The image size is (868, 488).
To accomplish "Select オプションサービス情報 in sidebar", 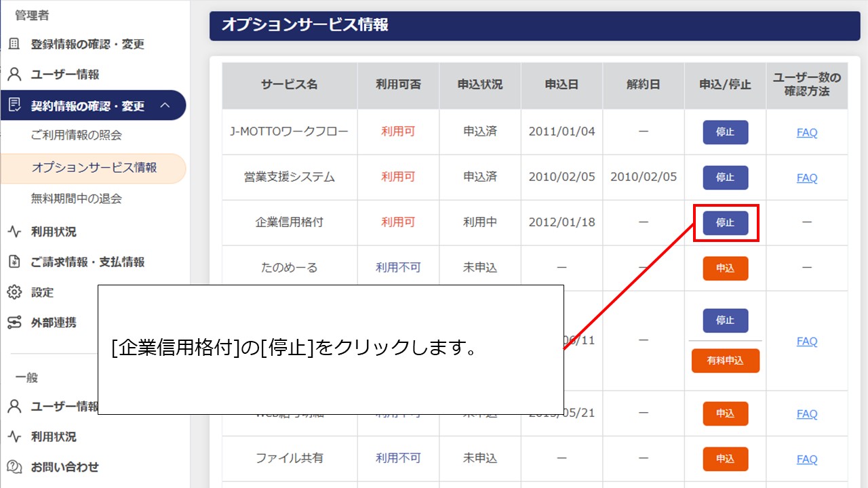I will (x=94, y=167).
